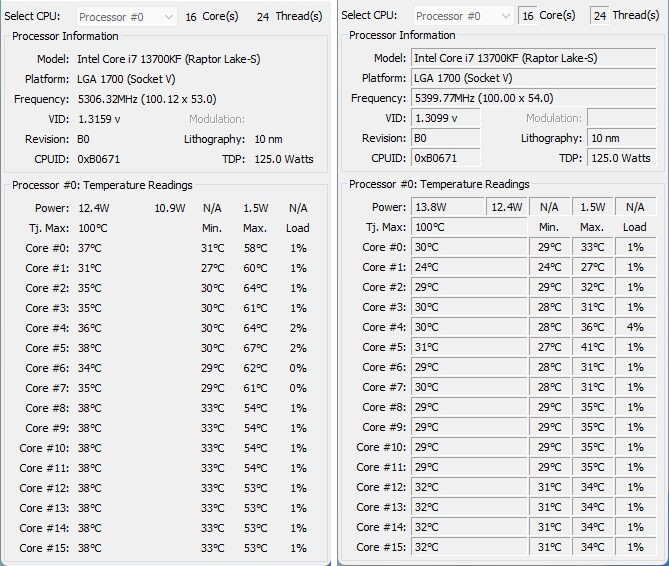The image size is (669, 566).
Task: Click the right VID 1.3099 v field
Action: 445,118
